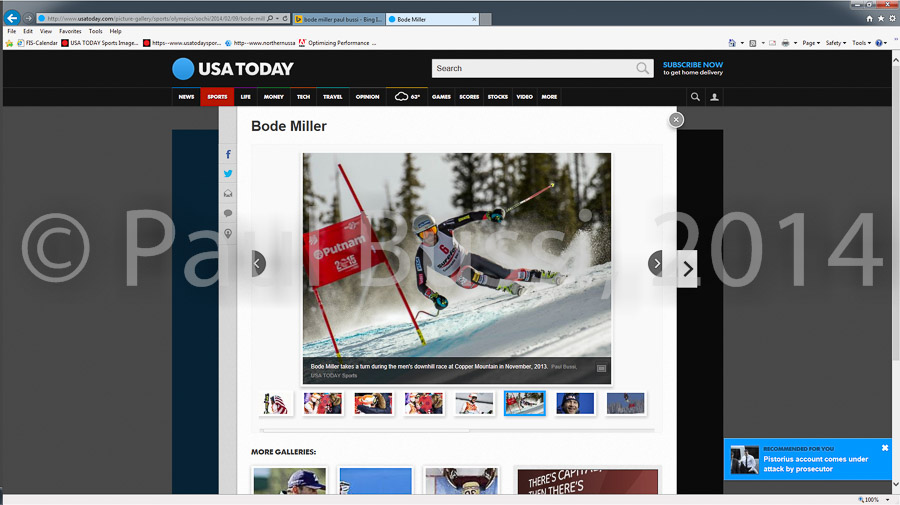Viewport: 900px width, 505px height.
Task: Go to the SPORTS section
Action: 217,97
